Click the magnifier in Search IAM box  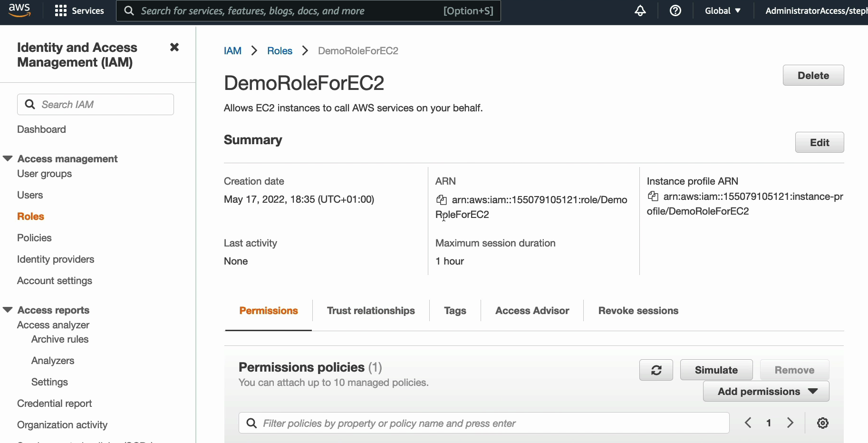click(x=30, y=104)
